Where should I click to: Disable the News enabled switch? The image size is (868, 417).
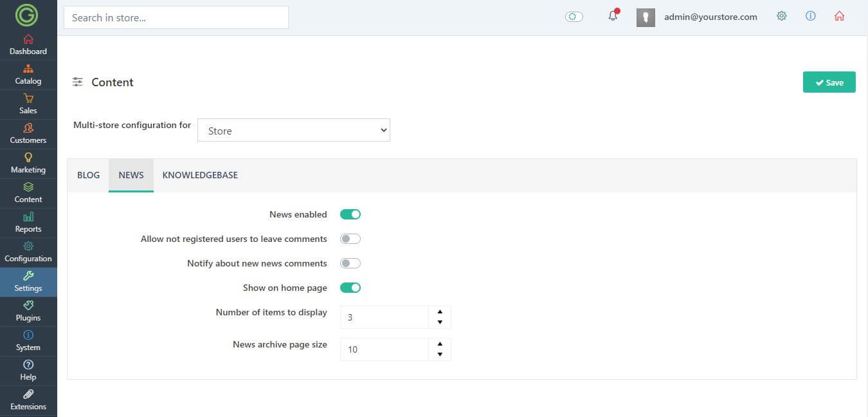click(x=350, y=214)
